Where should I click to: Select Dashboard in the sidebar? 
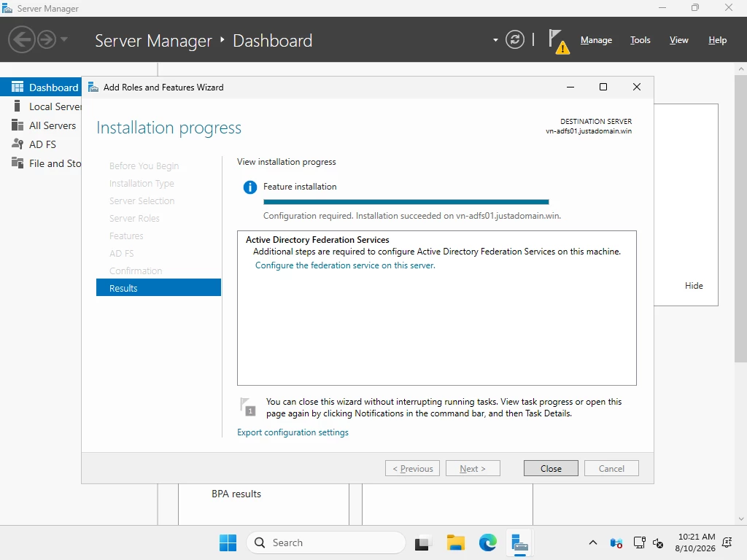[41, 87]
